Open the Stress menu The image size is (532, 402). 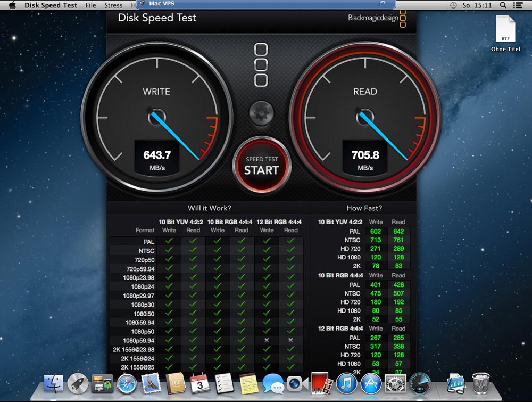(x=113, y=5)
